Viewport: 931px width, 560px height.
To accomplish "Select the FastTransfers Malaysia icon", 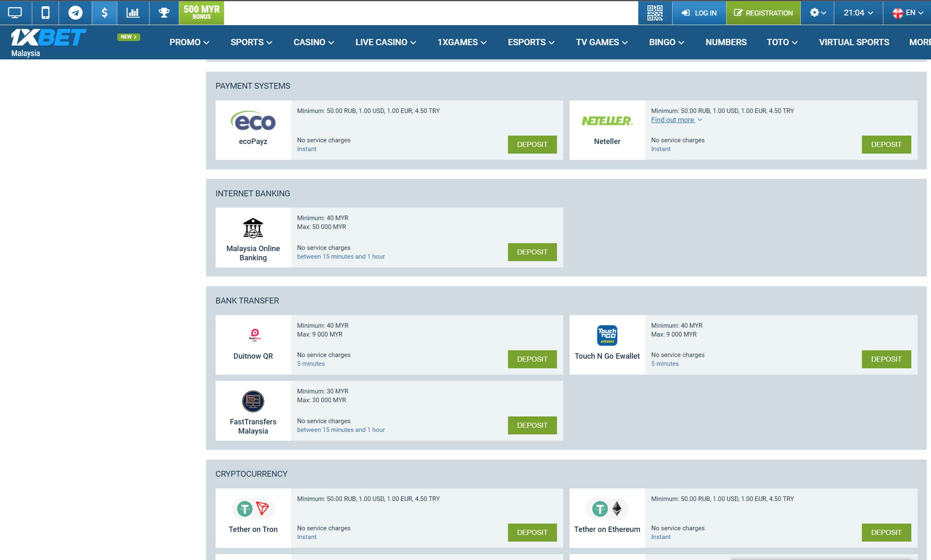I will point(253,401).
